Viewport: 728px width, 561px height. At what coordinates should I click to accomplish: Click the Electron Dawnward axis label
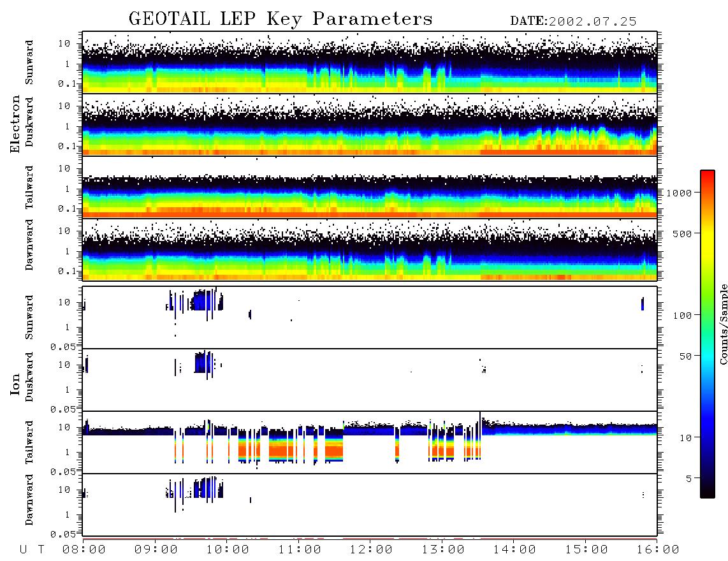tap(29, 245)
